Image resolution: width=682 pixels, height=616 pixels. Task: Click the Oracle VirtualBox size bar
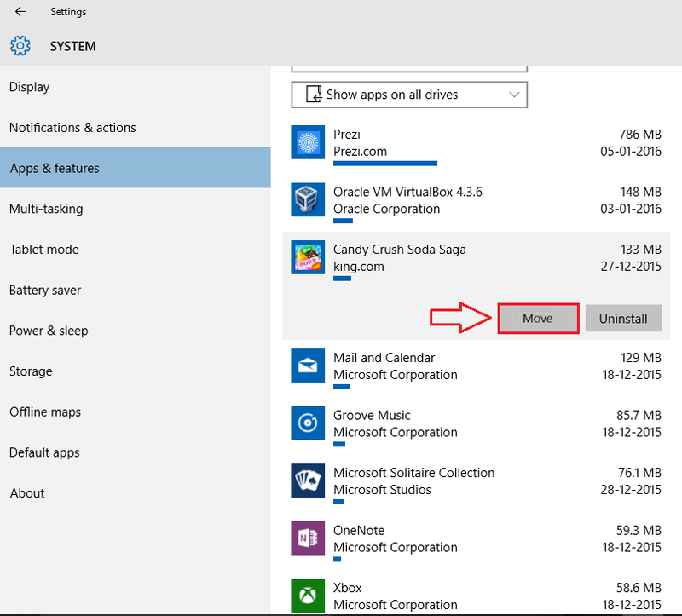coord(343,221)
